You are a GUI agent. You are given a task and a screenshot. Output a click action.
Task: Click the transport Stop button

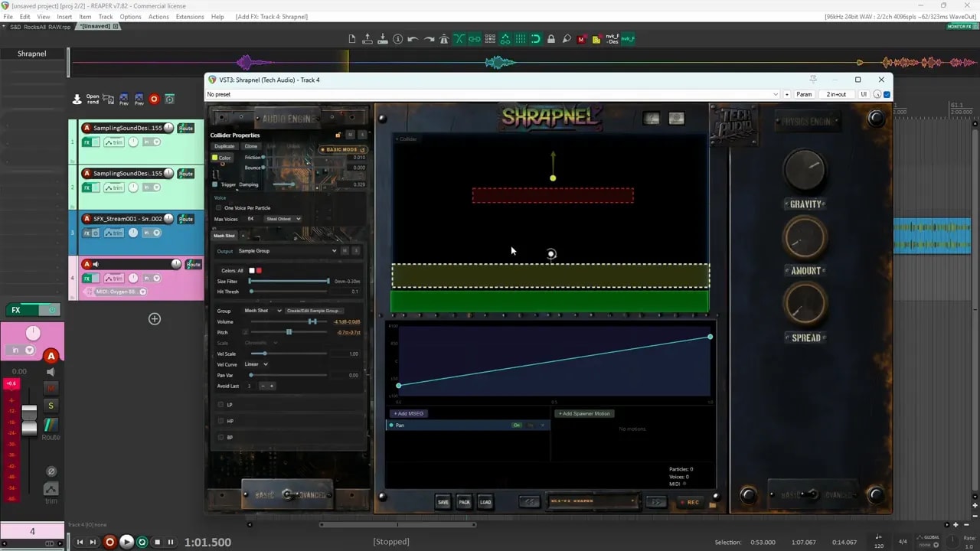click(x=157, y=542)
